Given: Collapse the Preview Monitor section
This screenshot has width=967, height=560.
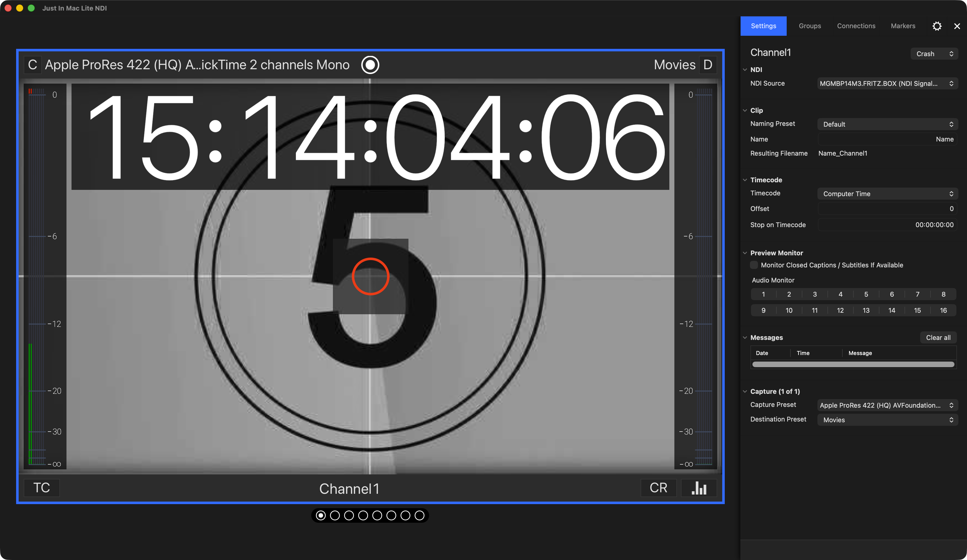Looking at the screenshot, I should (745, 253).
